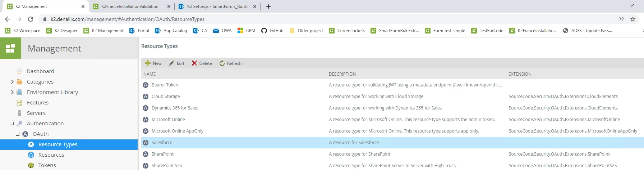This screenshot has height=170, width=644.
Task: Open the CRM bookmark
Action: [x=247, y=31]
